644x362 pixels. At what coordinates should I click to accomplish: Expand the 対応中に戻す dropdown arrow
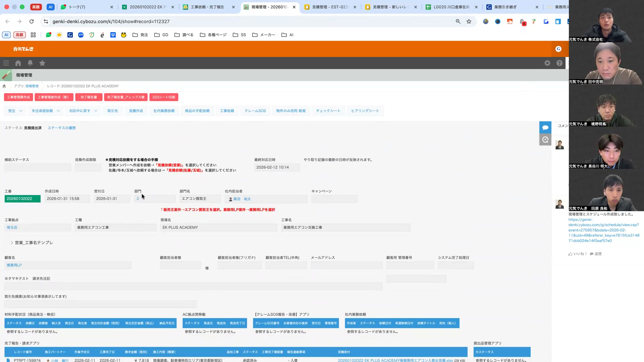(96, 111)
